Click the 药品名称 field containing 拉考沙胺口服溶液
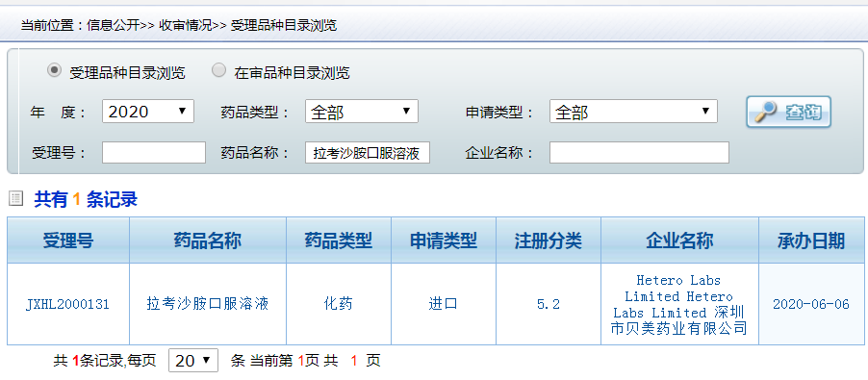 (x=368, y=153)
